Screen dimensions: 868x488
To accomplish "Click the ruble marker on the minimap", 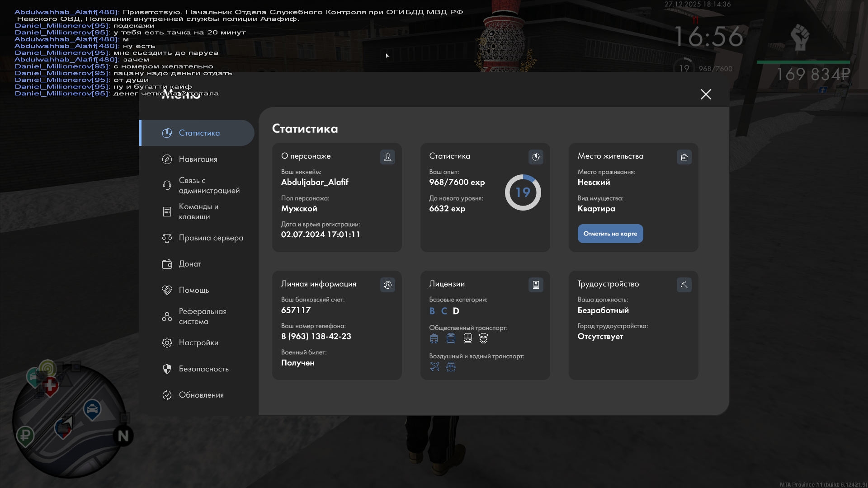I will click(25, 436).
